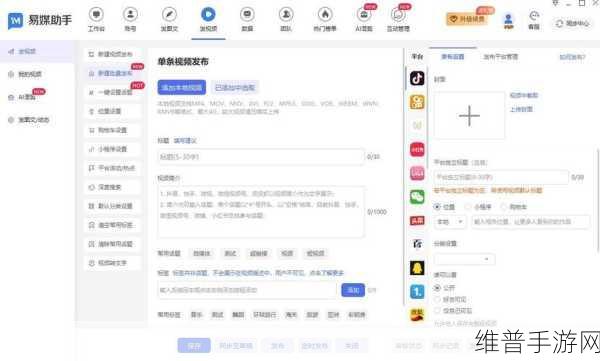This screenshot has height=361, width=600.
Task: Click the video title input field
Action: [261, 157]
